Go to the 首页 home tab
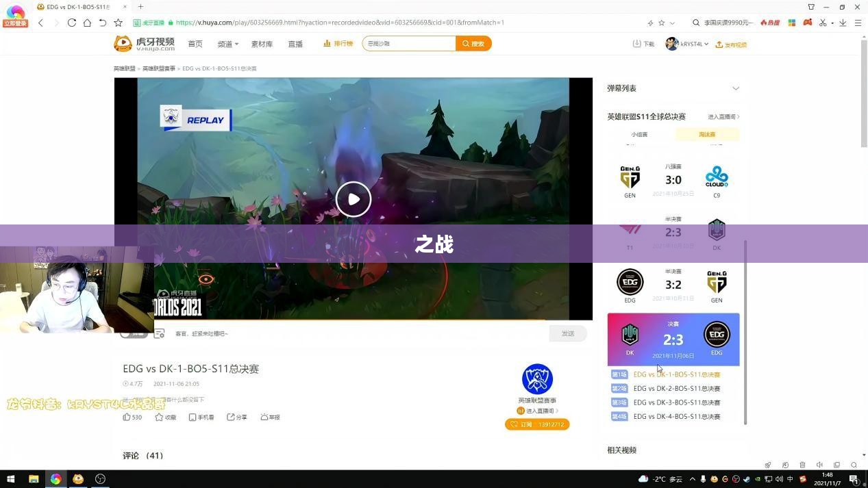Viewport: 868px width, 488px height. (x=195, y=44)
